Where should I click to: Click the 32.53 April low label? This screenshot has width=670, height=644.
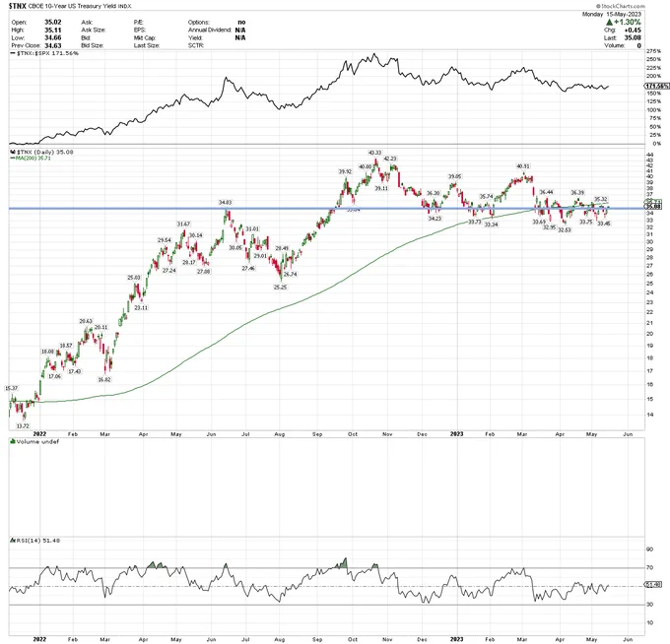tap(565, 229)
